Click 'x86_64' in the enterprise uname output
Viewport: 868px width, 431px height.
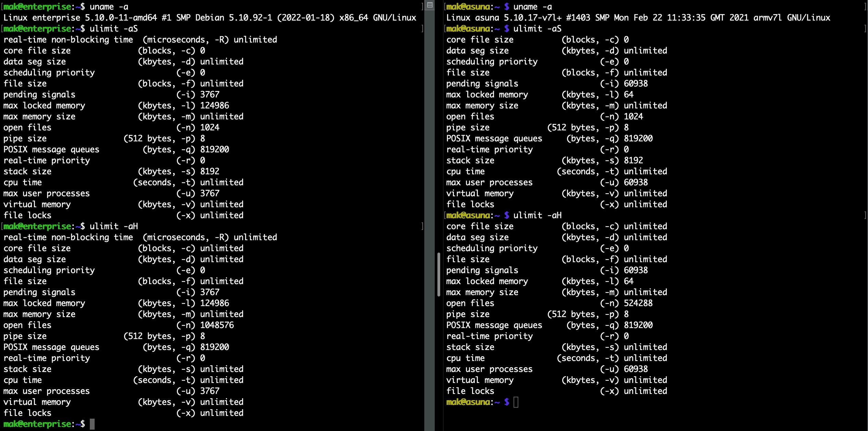353,18
